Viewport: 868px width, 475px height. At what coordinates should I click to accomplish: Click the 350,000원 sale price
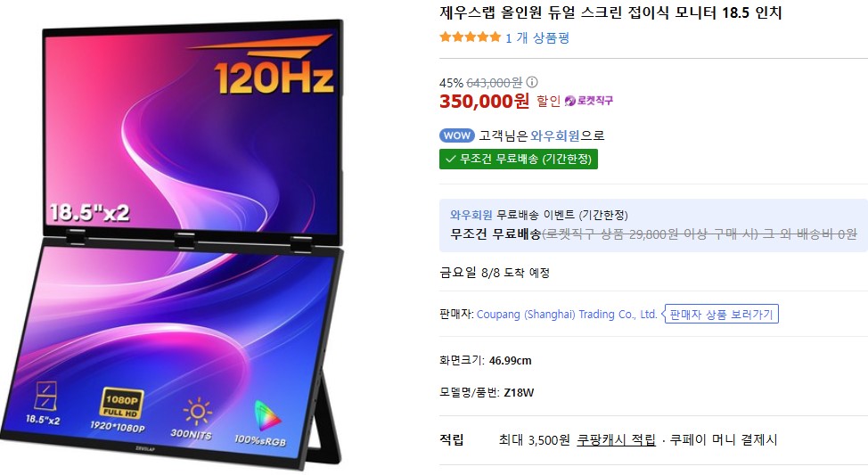[485, 101]
